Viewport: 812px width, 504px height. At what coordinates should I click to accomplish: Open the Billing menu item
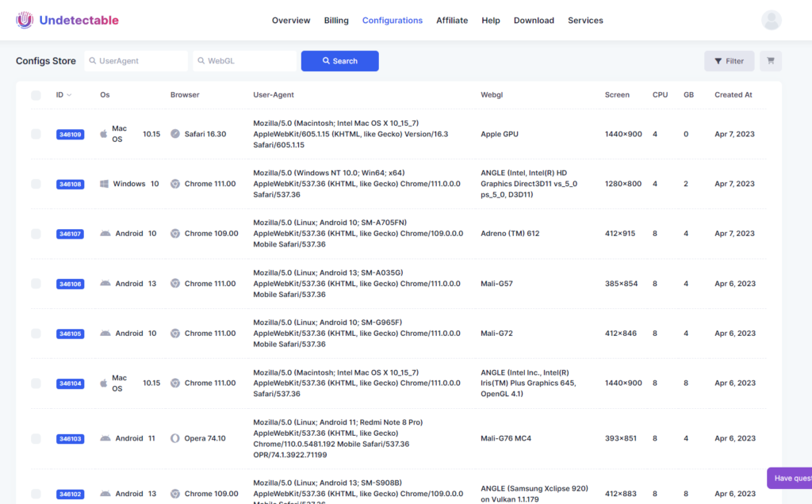click(336, 20)
